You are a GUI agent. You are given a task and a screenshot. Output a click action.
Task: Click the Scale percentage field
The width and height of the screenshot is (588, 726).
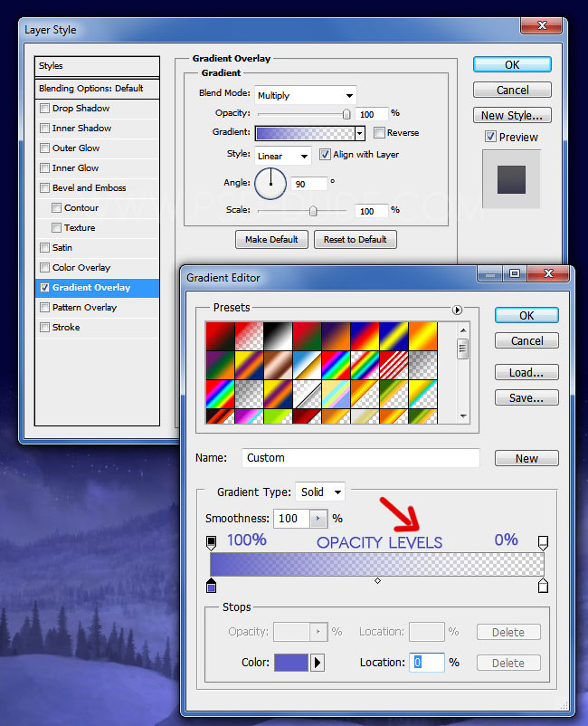point(372,211)
